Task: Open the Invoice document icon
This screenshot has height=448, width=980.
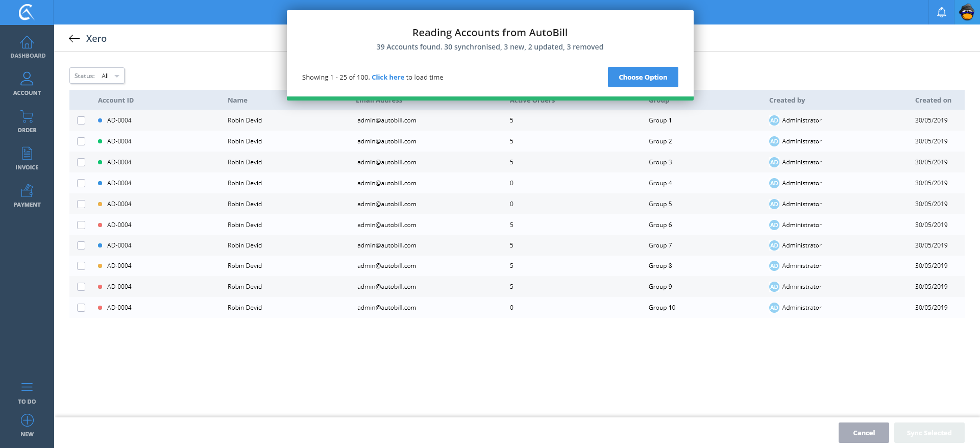Action: [27, 154]
